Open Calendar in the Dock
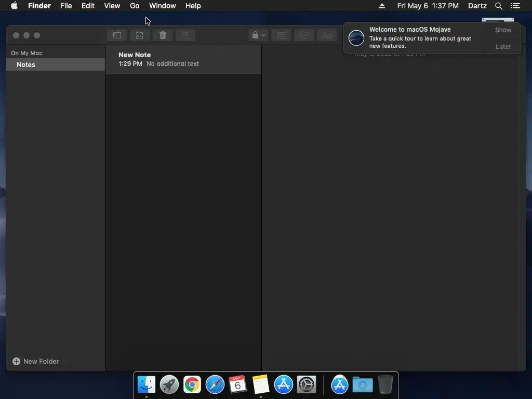The image size is (532, 399). pos(237,384)
